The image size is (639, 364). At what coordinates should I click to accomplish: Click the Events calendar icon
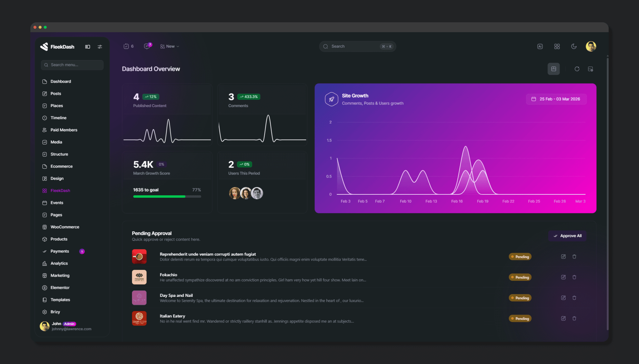45,203
